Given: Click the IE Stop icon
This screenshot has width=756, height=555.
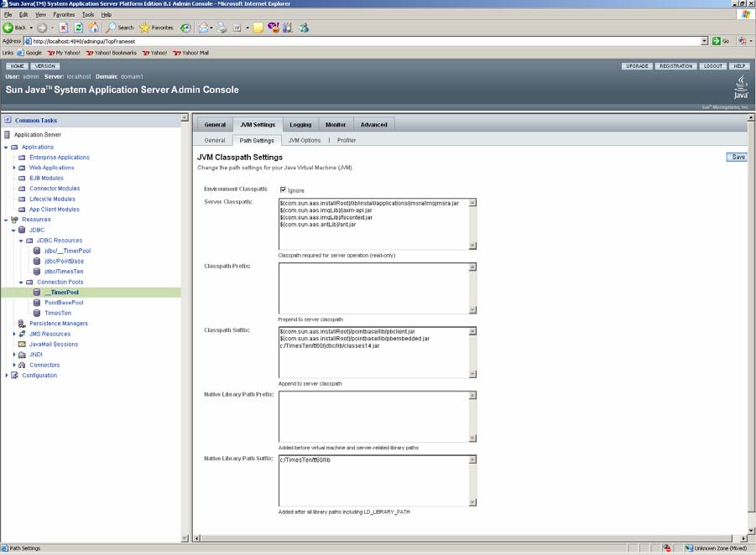Looking at the screenshot, I should click(x=63, y=28).
